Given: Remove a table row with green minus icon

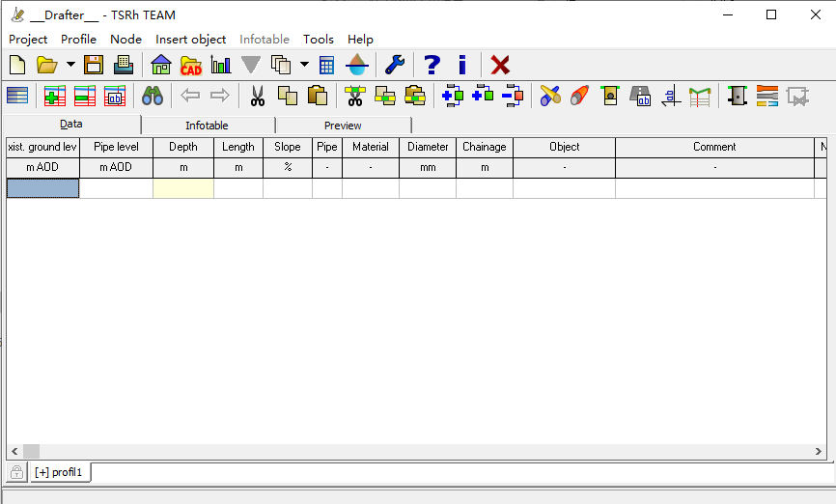Looking at the screenshot, I should [84, 96].
